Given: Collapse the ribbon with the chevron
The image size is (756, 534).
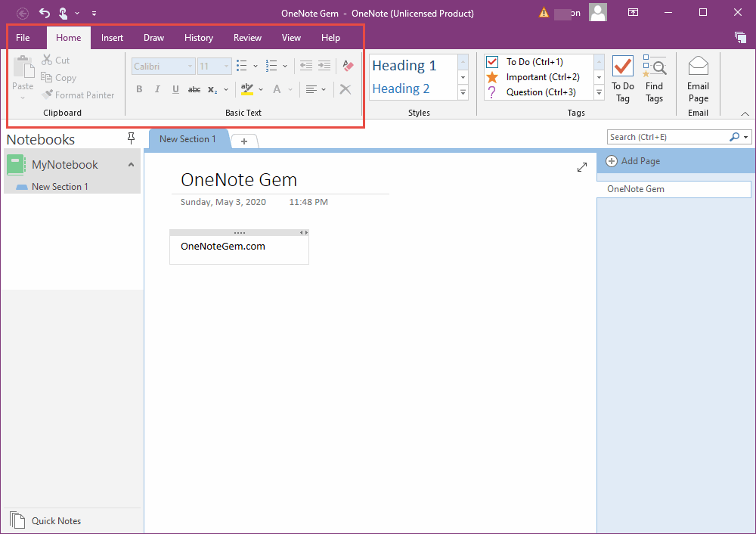Looking at the screenshot, I should pos(745,114).
